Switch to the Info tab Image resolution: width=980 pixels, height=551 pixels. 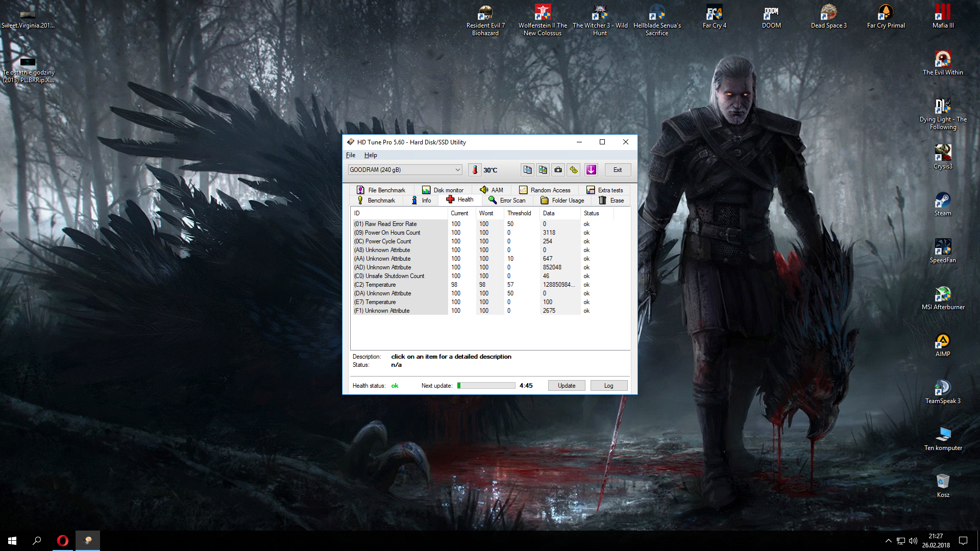coord(421,201)
